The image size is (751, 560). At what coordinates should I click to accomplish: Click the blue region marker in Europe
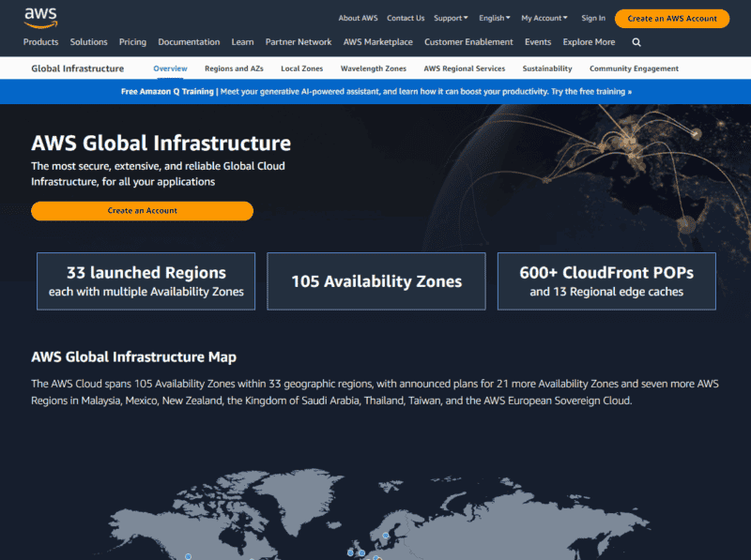pos(361,552)
